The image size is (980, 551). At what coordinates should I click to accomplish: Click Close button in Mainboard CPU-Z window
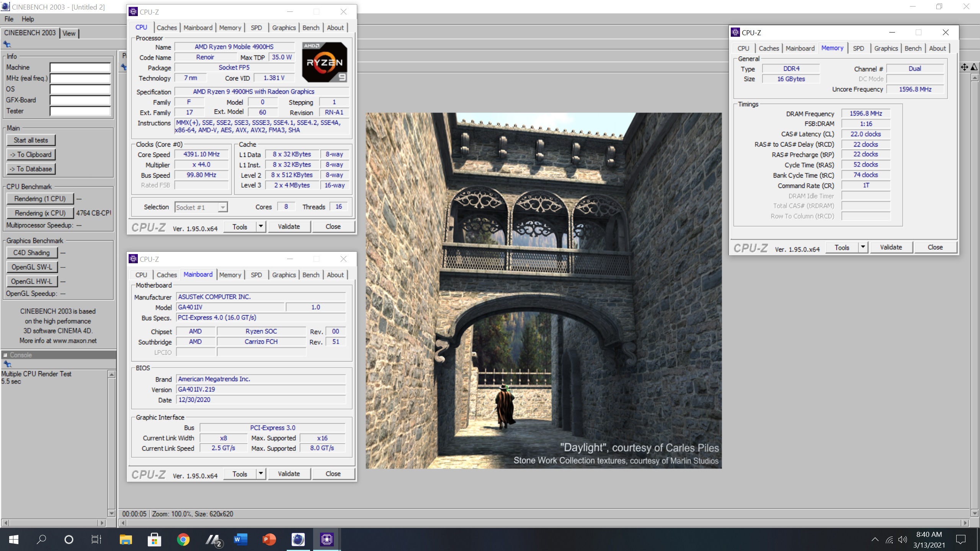(x=333, y=474)
